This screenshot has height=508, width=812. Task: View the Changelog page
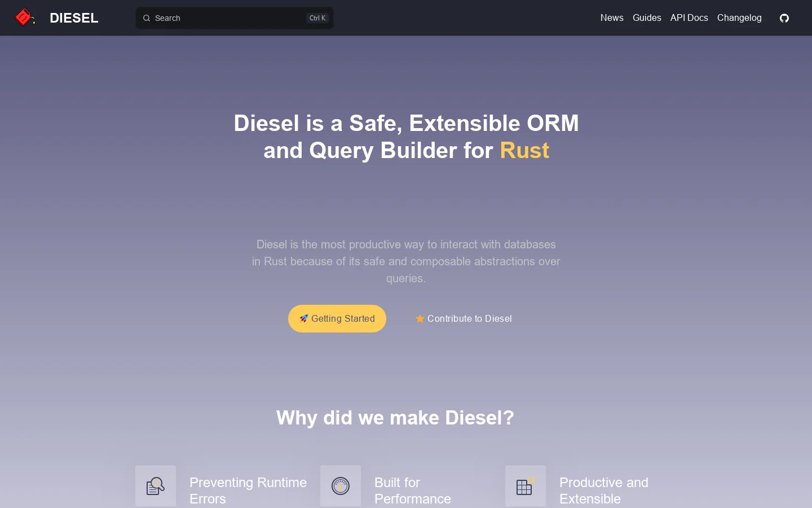739,18
